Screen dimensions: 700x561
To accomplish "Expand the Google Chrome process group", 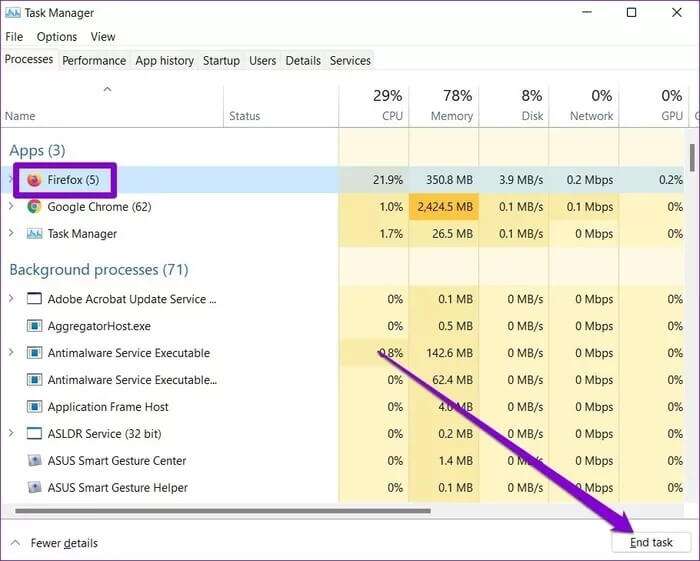I will [x=11, y=206].
